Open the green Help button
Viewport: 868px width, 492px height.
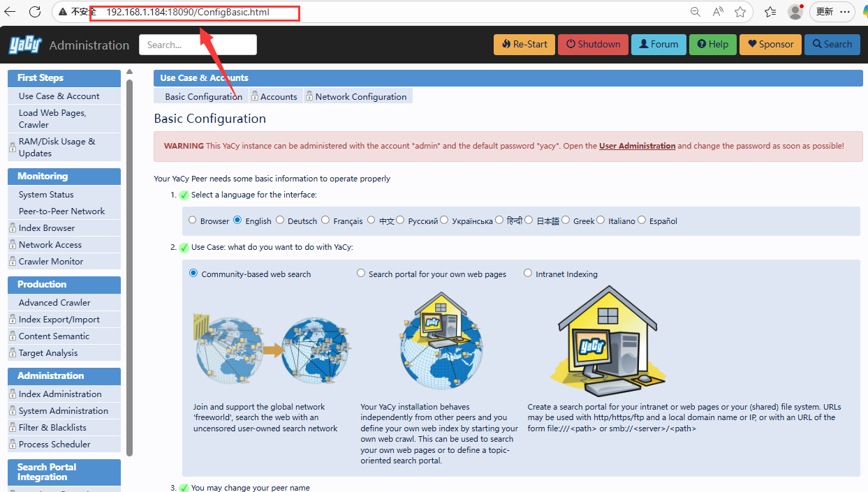click(712, 44)
